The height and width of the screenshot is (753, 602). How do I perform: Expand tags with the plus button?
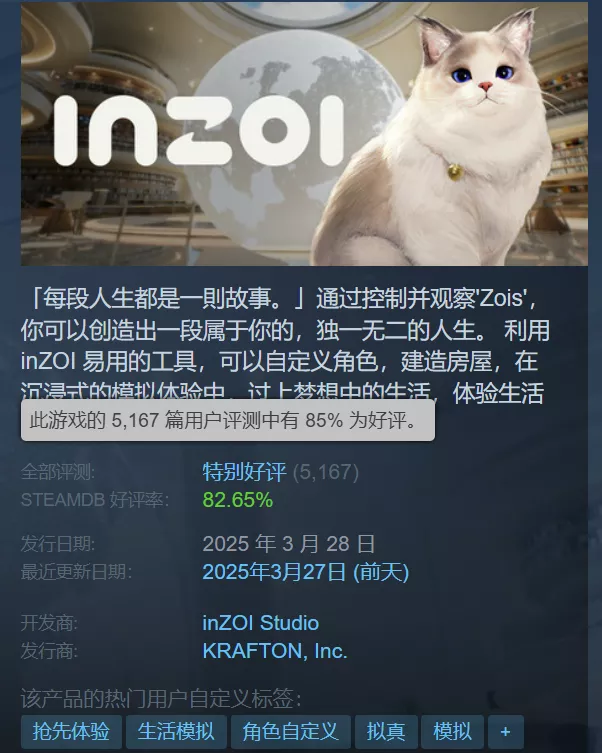click(506, 731)
